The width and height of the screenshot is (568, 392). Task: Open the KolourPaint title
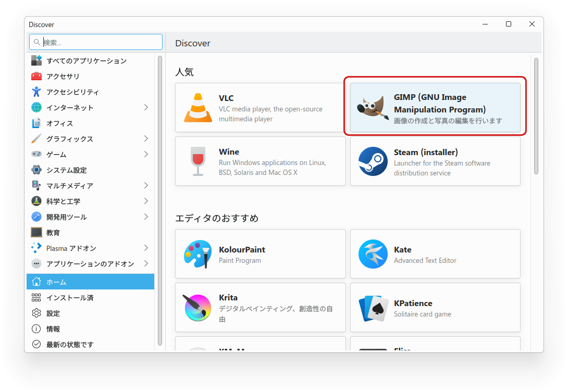[x=242, y=250]
